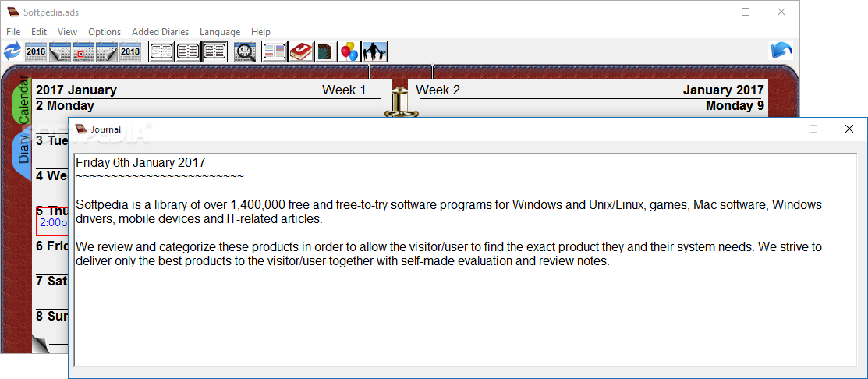The image size is (868, 379).
Task: Click the Week 2 label
Action: pos(438,90)
